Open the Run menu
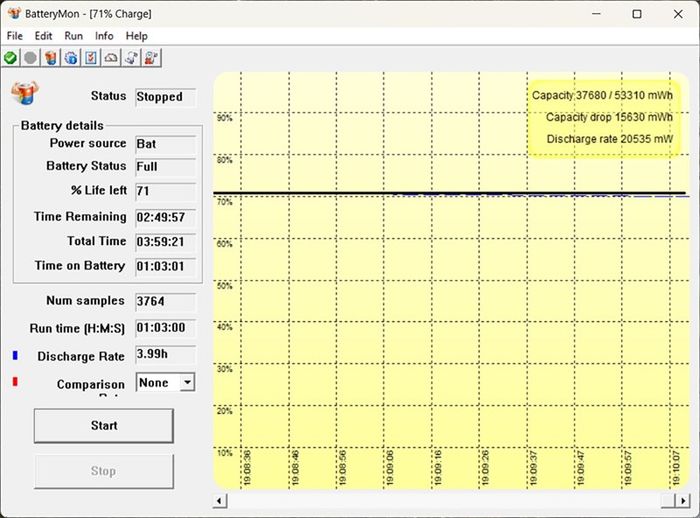Image resolution: width=700 pixels, height=518 pixels. pyautogui.click(x=74, y=36)
